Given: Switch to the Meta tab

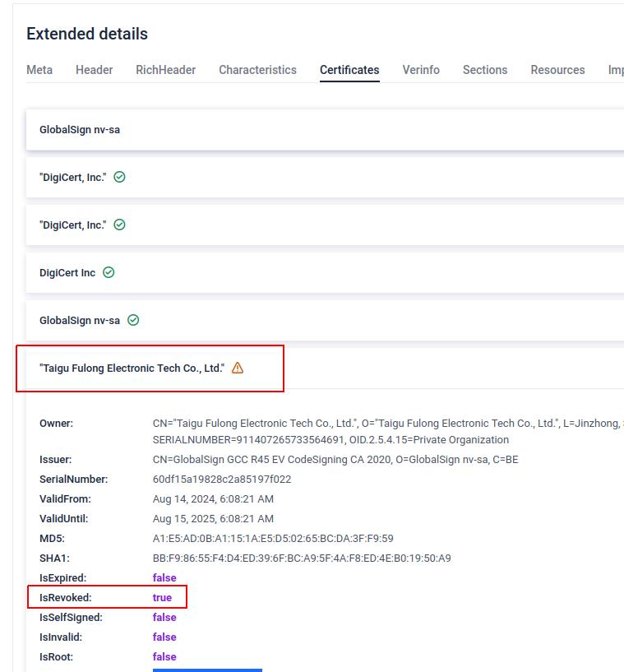Looking at the screenshot, I should click(39, 70).
